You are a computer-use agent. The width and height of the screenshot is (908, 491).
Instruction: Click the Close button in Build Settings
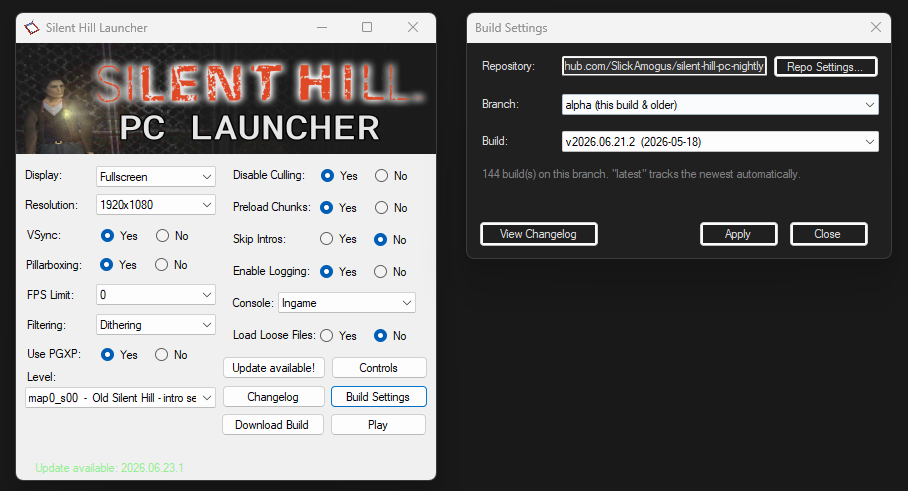pyautogui.click(x=828, y=234)
